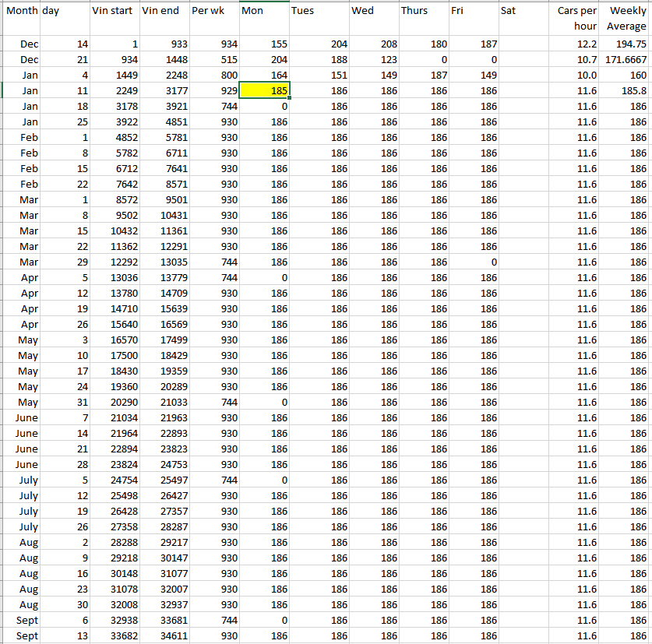Image resolution: width=652 pixels, height=644 pixels.
Task: Select the Vin start cell containing 8572
Action: tap(115, 200)
